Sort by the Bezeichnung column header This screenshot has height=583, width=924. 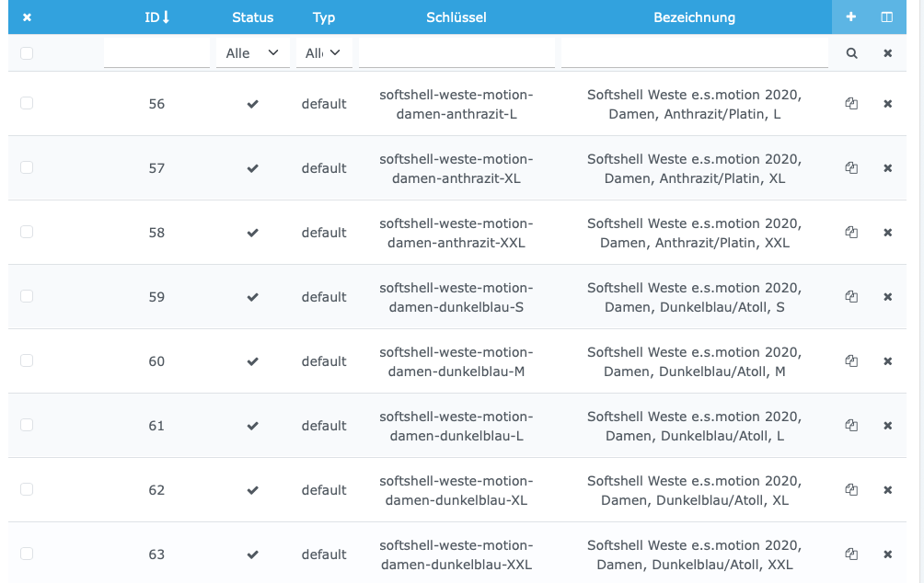click(695, 17)
